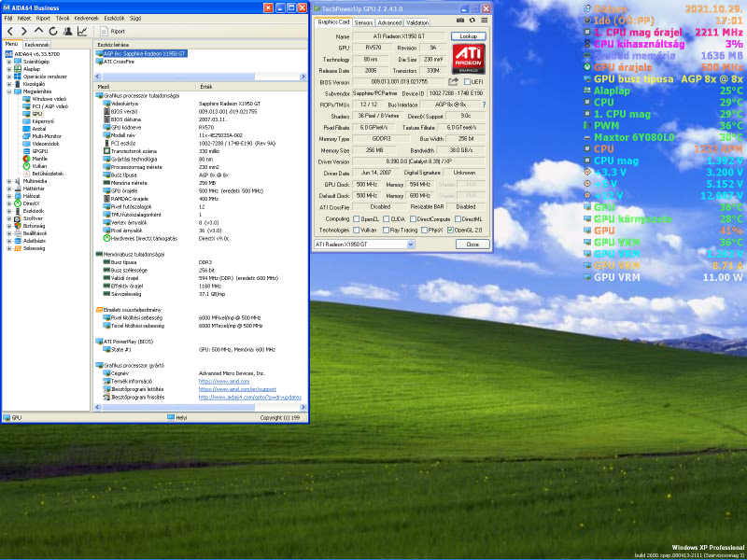Click the ATI Radeon logo in GPU-Z
The height and width of the screenshot is (560, 747).
click(469, 59)
